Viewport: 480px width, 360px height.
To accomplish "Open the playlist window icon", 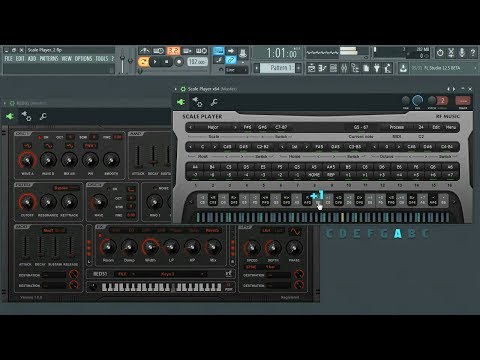I will tap(311, 68).
